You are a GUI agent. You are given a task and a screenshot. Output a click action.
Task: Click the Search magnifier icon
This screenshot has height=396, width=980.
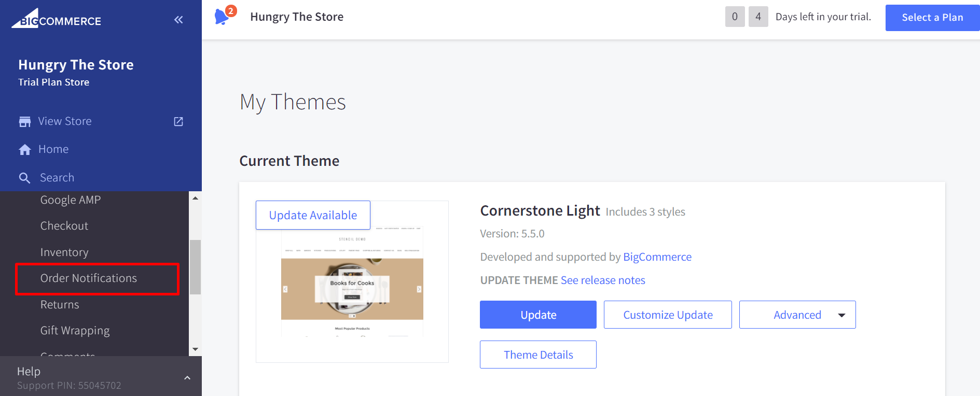pos(24,178)
